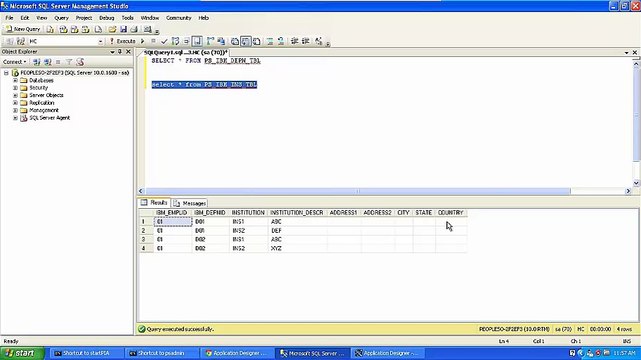
Task: Select the Results tab
Action: pyautogui.click(x=155, y=203)
